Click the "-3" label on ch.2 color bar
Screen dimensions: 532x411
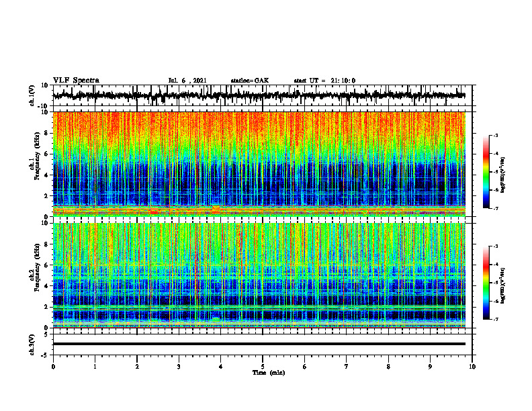pos(495,246)
